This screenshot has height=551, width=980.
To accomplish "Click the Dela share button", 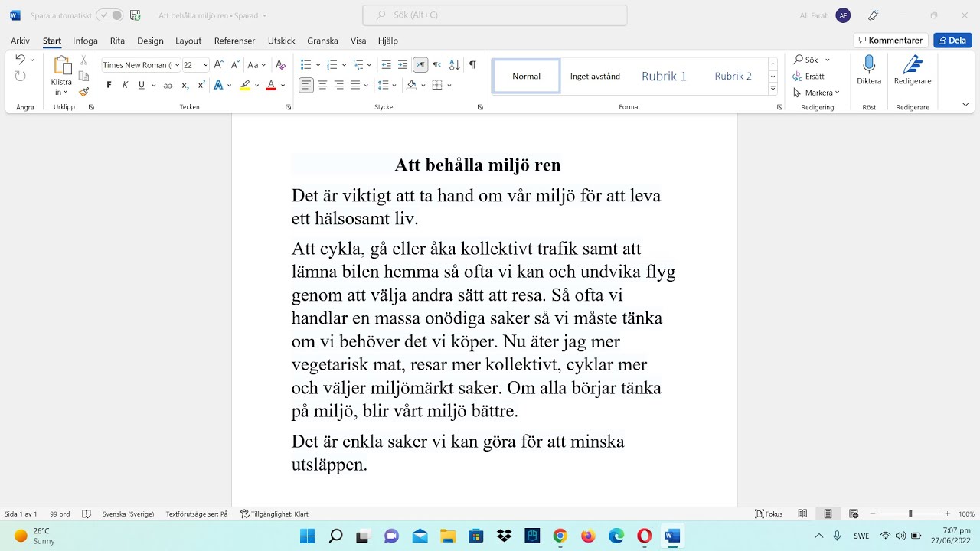I will [x=952, y=41].
